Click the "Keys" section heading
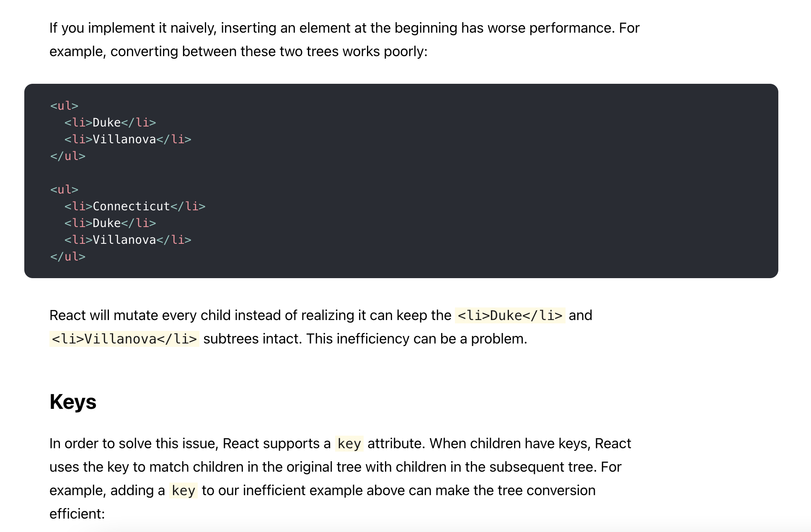Screen dimensions: 811x532 [x=73, y=402]
